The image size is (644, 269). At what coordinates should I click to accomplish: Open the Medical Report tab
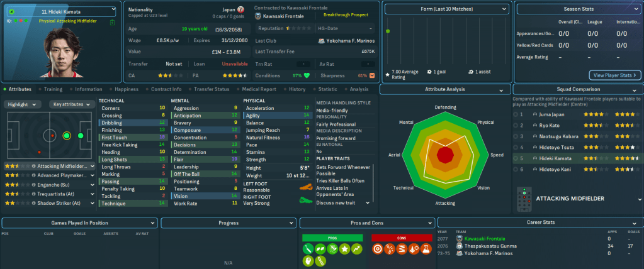pyautogui.click(x=258, y=89)
